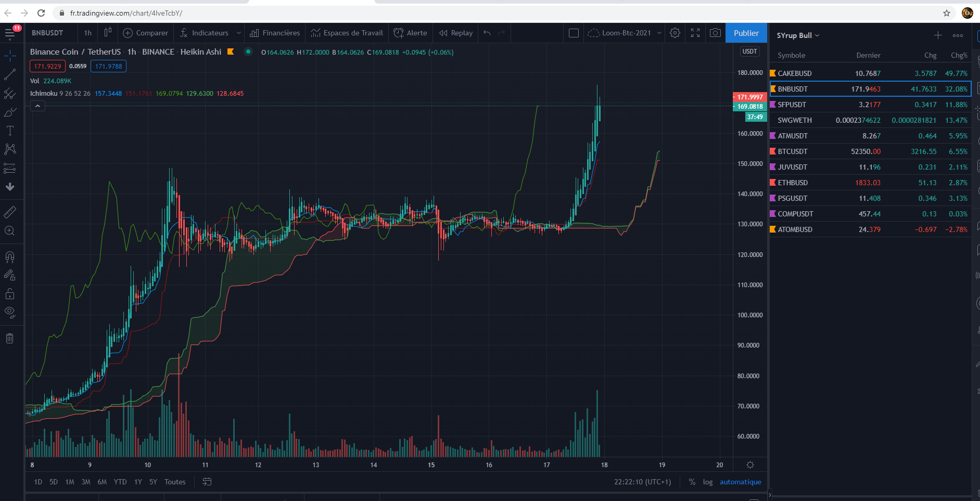Select the trend line drawing tool
Screen dimensions: 980x501
point(10,75)
